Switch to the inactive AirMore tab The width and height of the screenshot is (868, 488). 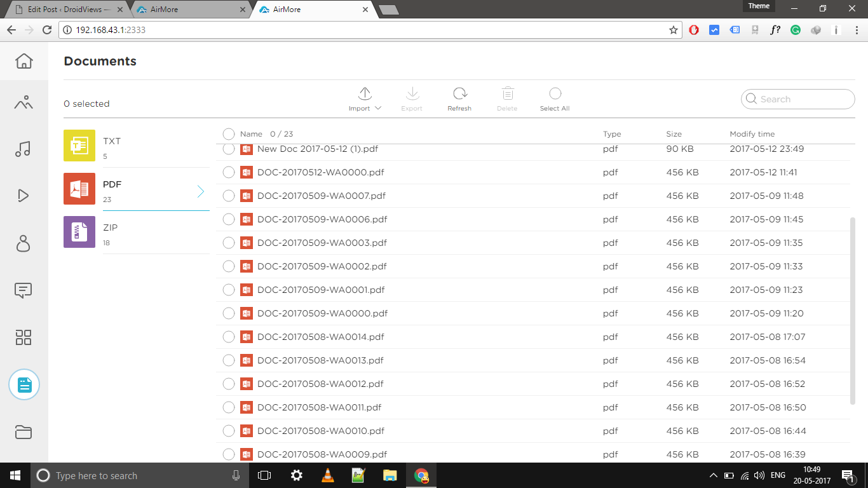(x=192, y=10)
